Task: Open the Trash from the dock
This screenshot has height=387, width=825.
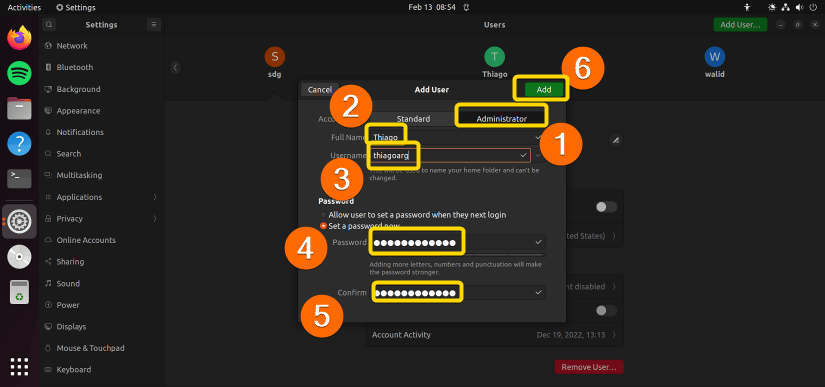Action: point(19,292)
